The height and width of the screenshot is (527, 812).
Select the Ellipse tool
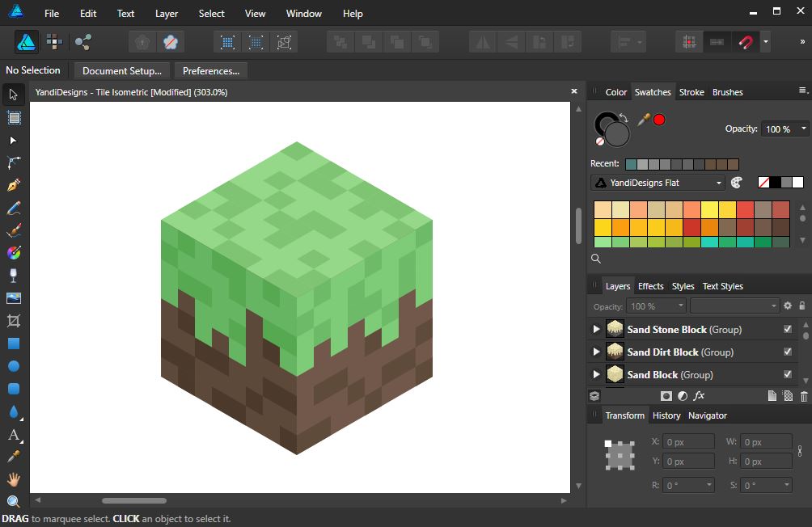(14, 366)
